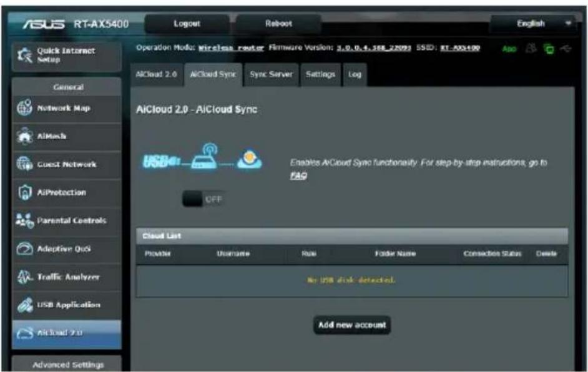The height and width of the screenshot is (372, 588).
Task: Go to the Settings tab
Action: 320,74
